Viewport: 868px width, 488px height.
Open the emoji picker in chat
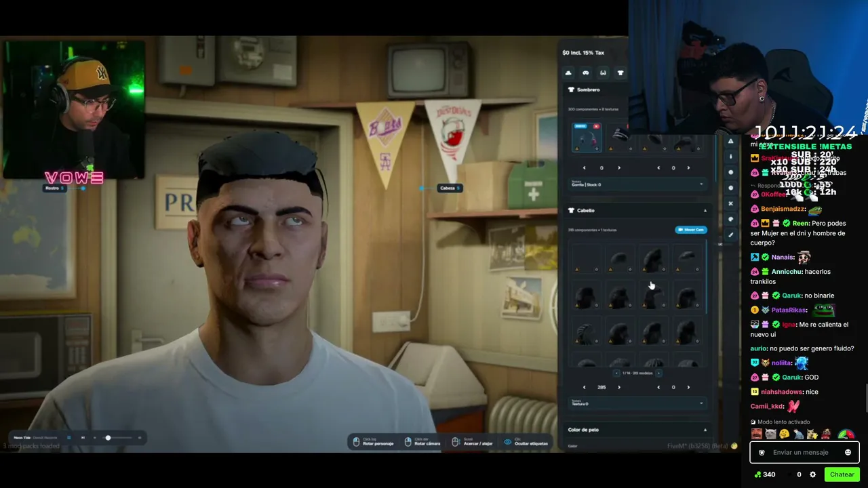click(x=848, y=452)
